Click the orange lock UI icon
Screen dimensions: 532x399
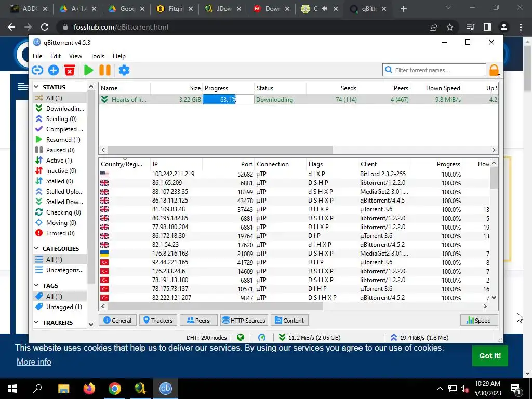494,70
